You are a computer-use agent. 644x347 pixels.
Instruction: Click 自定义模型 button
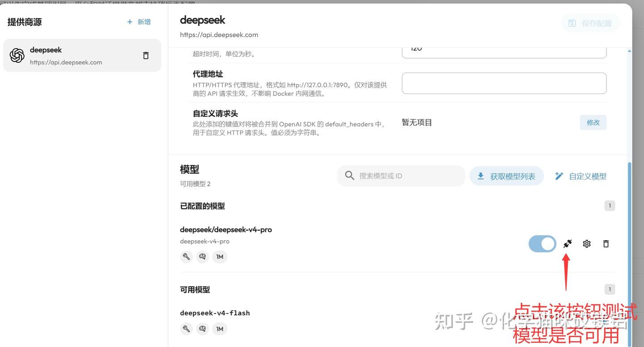pos(580,176)
